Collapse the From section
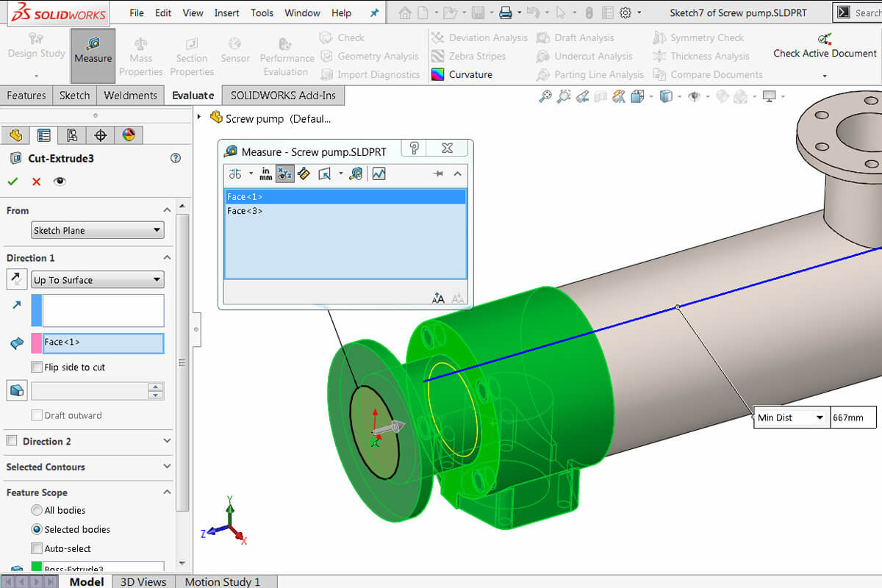 click(x=167, y=210)
